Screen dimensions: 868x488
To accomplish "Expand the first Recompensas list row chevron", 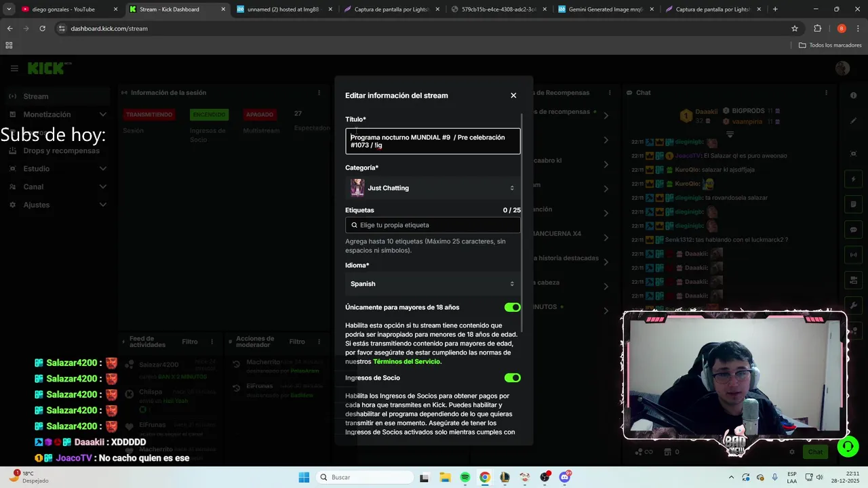I will tap(606, 115).
